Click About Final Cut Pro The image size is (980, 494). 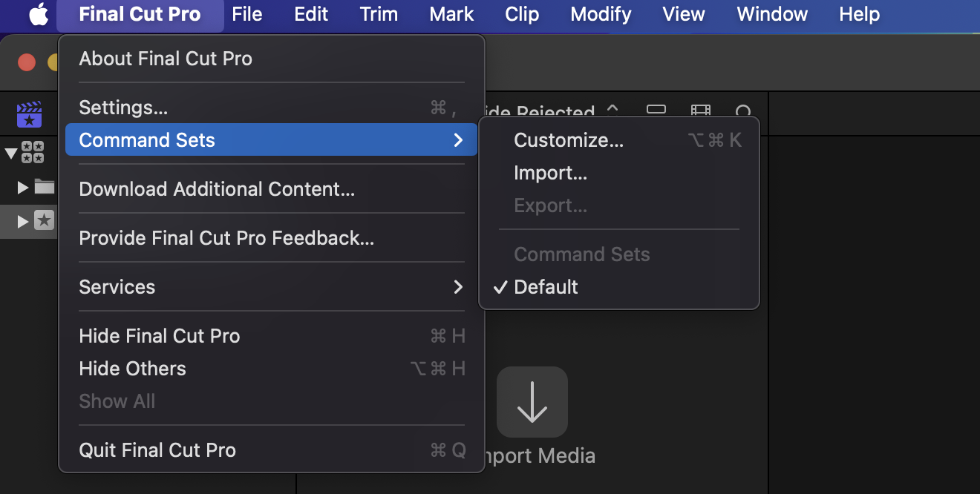166,59
